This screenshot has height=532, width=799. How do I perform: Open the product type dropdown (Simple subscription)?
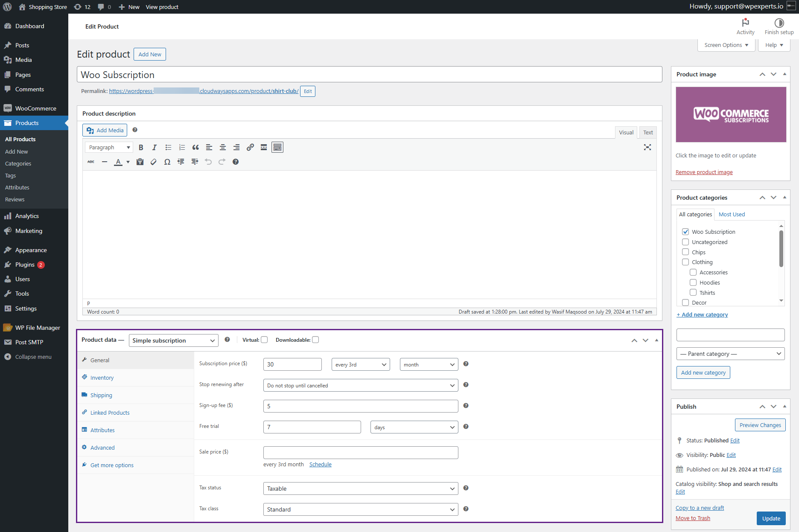click(173, 340)
